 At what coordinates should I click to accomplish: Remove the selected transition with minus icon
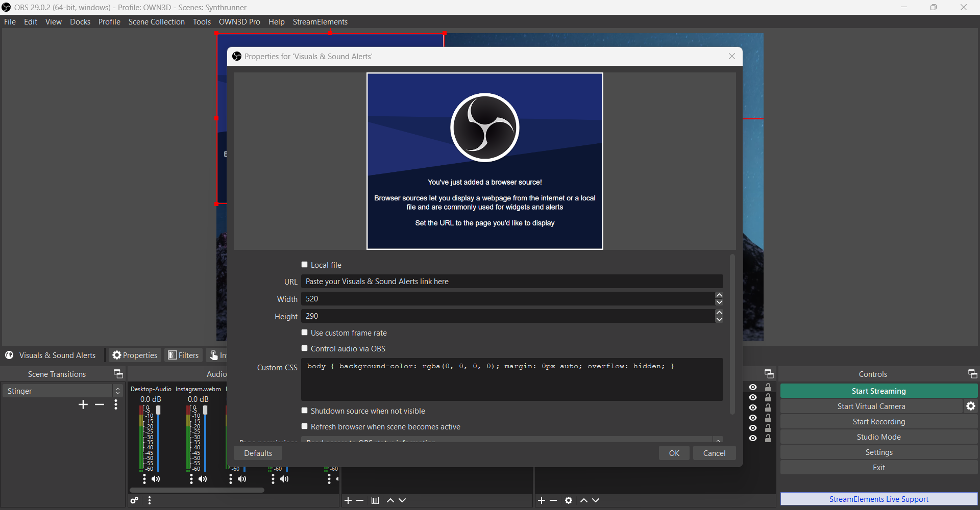100,404
